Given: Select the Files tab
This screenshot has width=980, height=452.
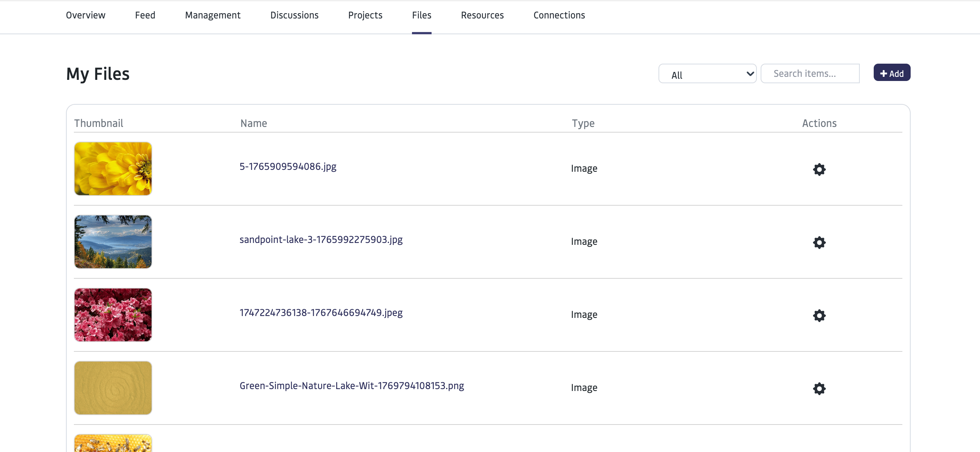Looking at the screenshot, I should click(x=421, y=15).
